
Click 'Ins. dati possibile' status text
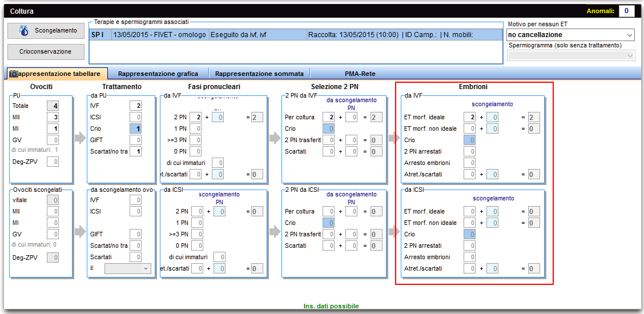click(331, 306)
